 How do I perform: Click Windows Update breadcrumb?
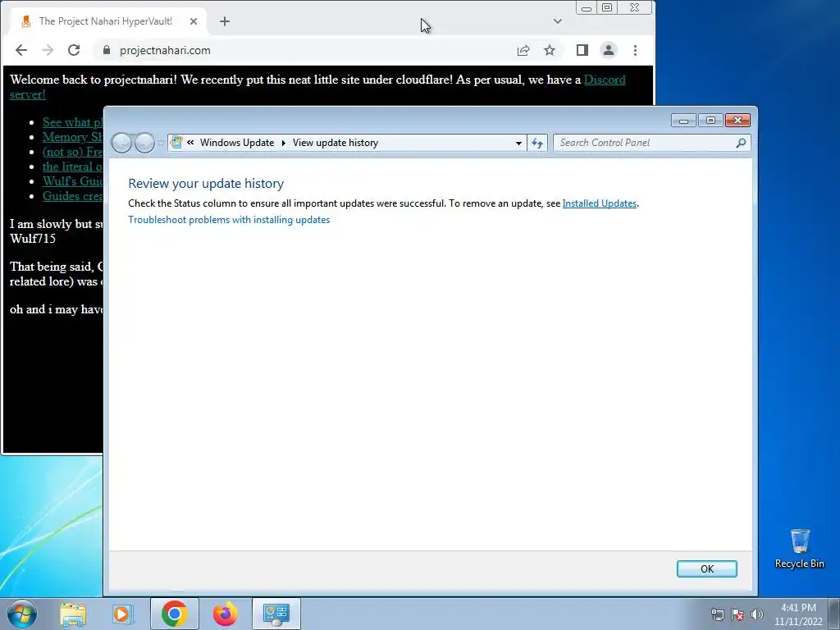(237, 143)
